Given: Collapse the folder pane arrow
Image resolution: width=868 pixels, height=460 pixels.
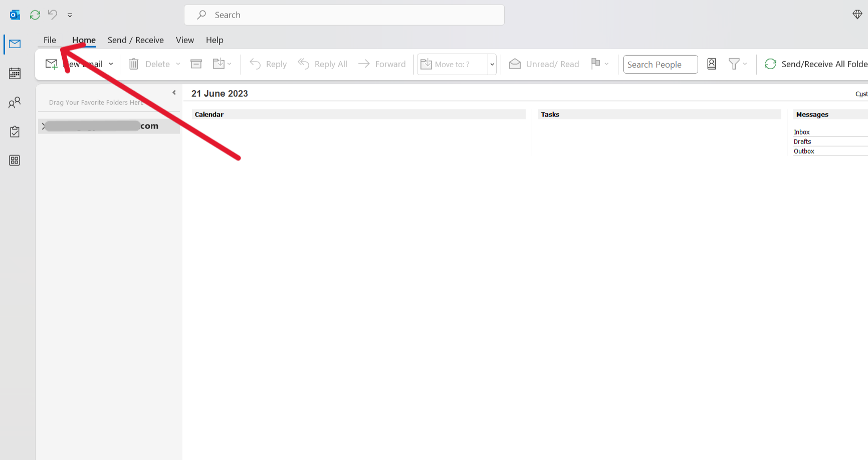Looking at the screenshot, I should (174, 92).
